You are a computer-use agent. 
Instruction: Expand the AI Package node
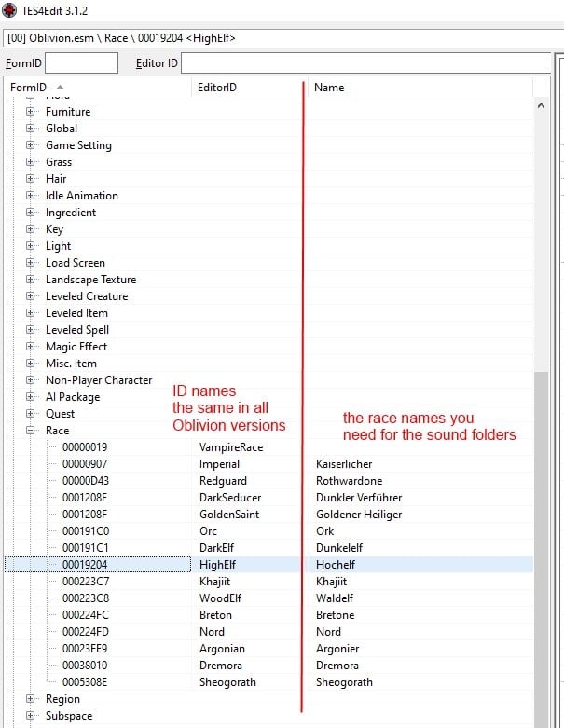pyautogui.click(x=30, y=396)
